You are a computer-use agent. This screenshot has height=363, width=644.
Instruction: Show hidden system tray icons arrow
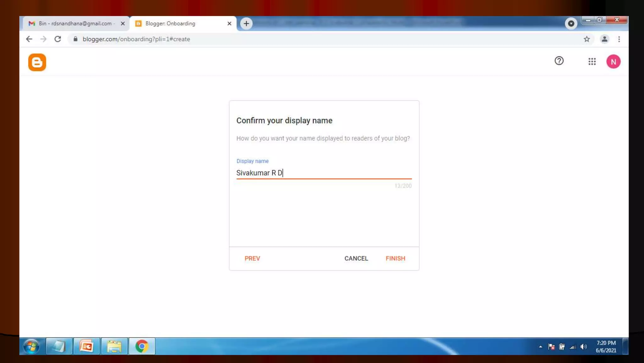[541, 347]
